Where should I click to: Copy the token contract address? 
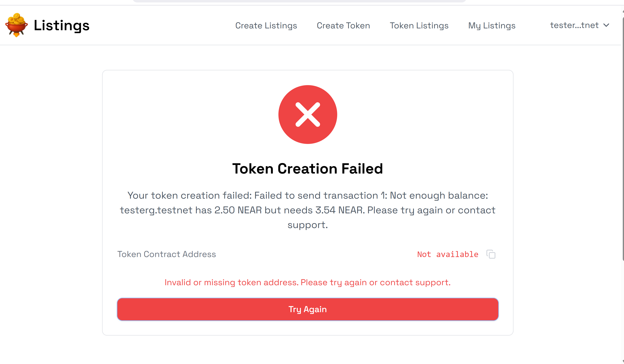tap(491, 254)
